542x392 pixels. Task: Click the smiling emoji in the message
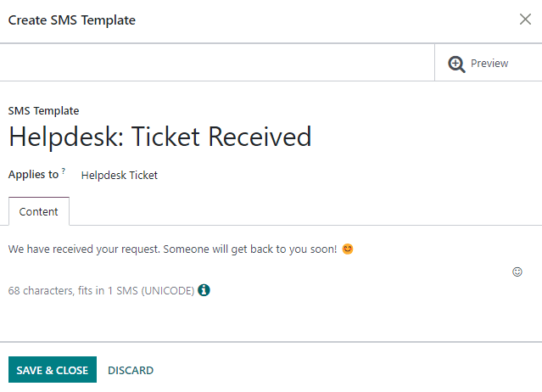347,249
